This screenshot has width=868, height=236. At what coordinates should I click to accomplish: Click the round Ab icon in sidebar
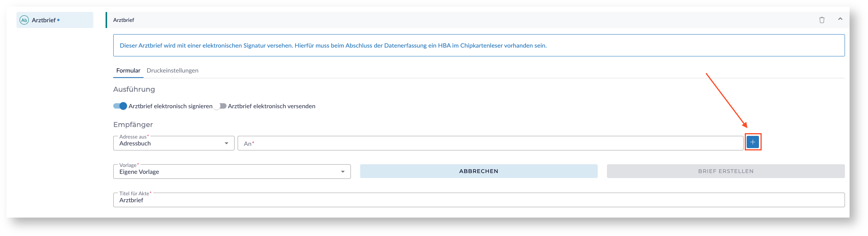pyautogui.click(x=24, y=20)
